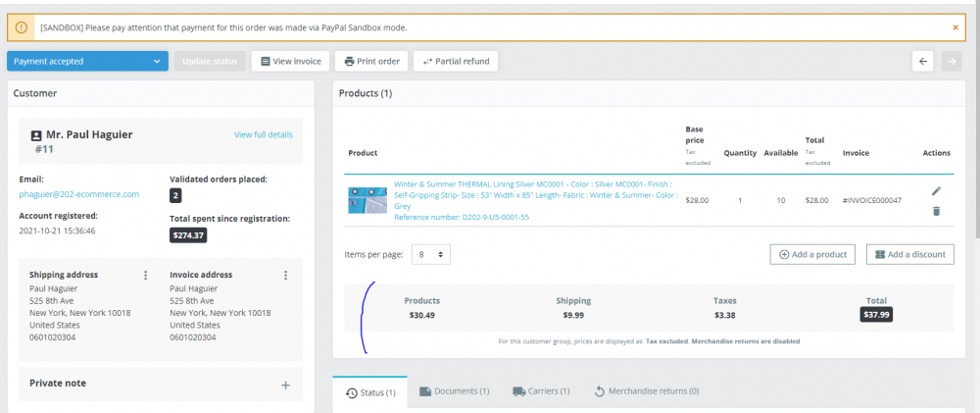The image size is (980, 413).
Task: Switch to the Carriers (1) tab
Action: click(x=541, y=391)
